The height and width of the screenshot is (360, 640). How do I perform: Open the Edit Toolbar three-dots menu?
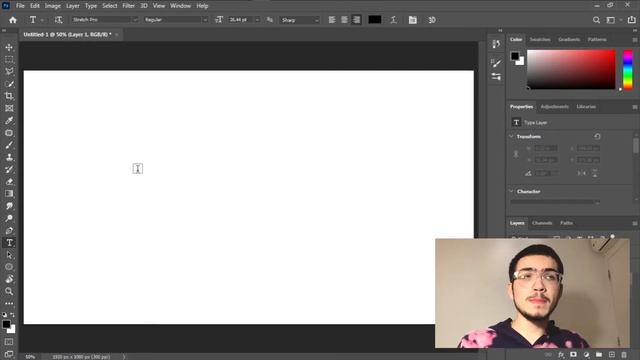point(9,304)
